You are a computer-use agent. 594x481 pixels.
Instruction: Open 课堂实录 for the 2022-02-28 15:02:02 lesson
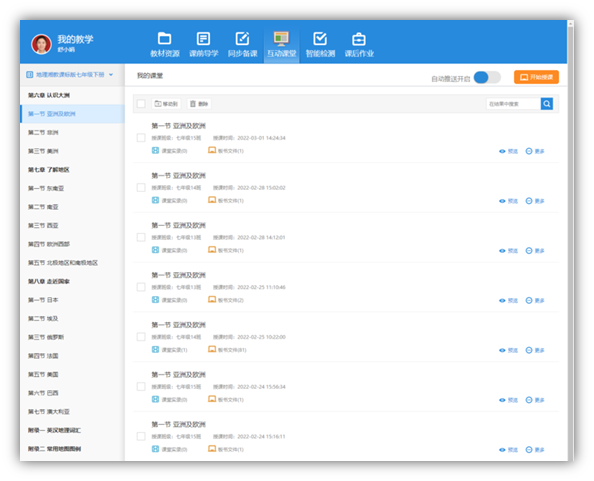[x=169, y=200]
